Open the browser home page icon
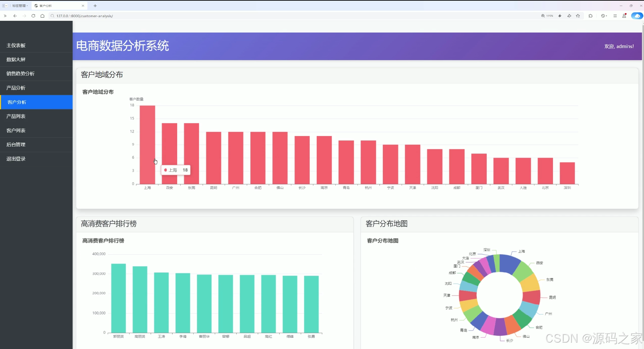 [x=42, y=16]
